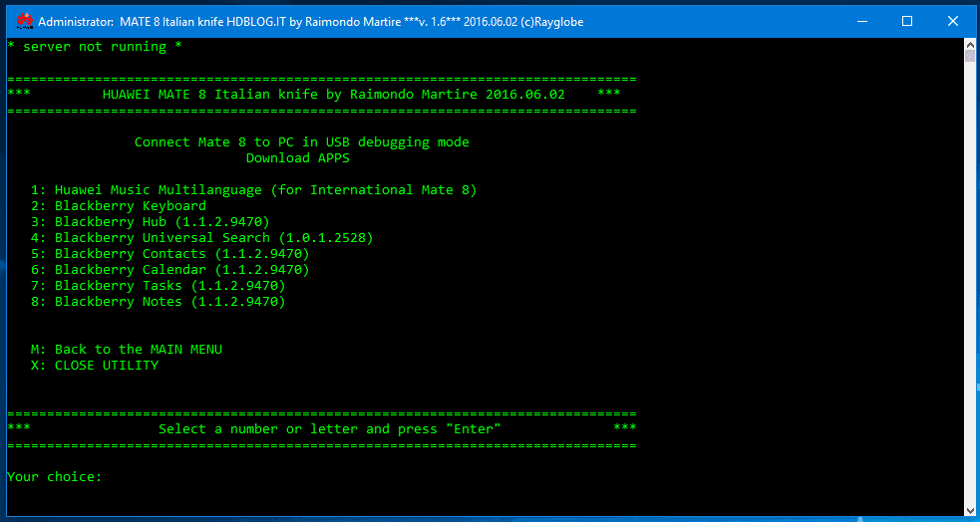Click the 'Your choice:' prompt

(55, 477)
